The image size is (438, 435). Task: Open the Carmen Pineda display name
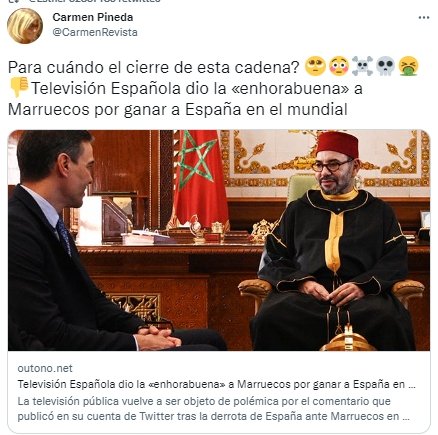coord(93,17)
